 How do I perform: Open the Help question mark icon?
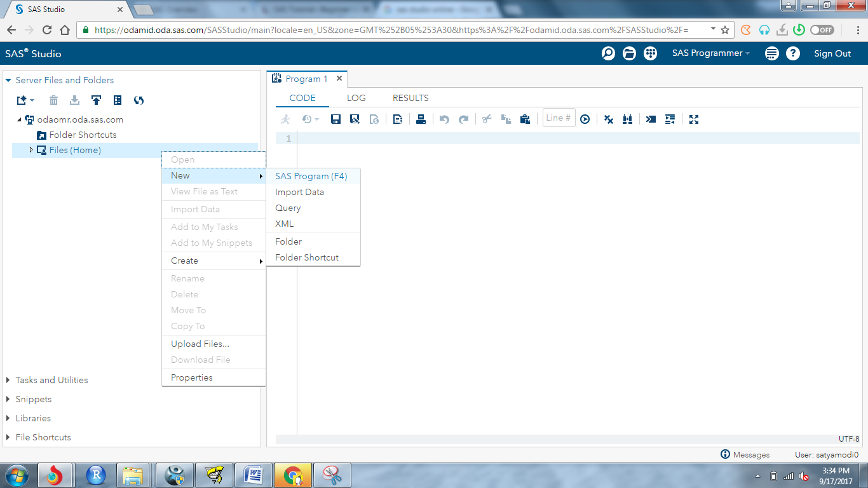[x=793, y=53]
